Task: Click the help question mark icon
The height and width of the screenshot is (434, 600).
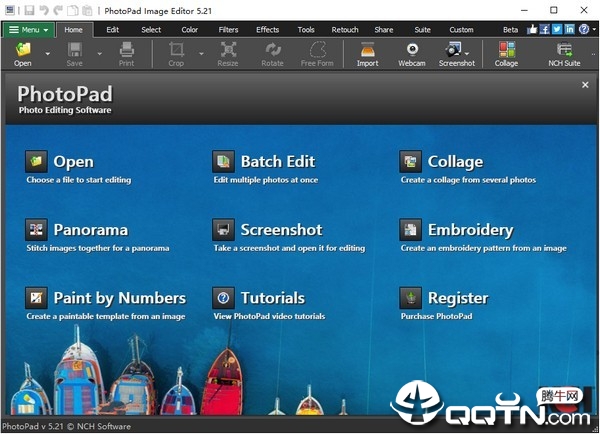Action: (583, 30)
